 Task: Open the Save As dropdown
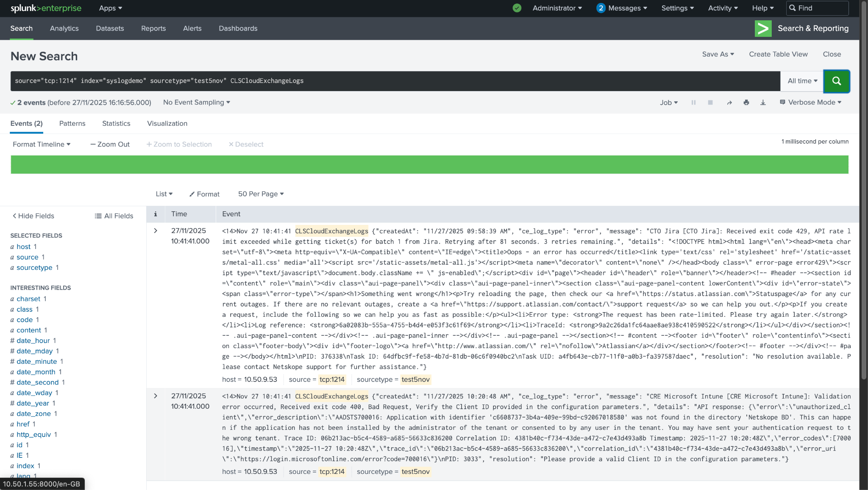click(718, 54)
